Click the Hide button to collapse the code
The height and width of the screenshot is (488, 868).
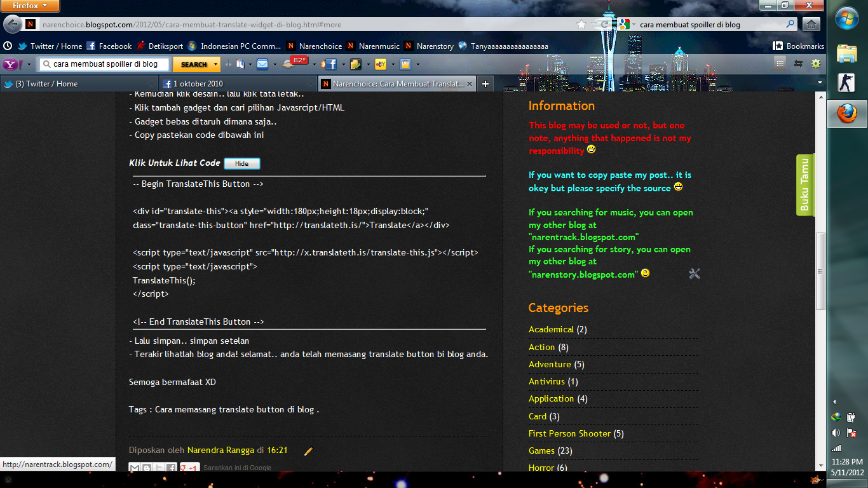tap(242, 163)
